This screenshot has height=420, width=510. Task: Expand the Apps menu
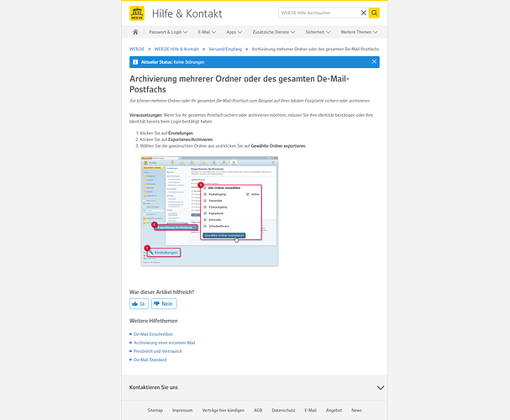[x=234, y=32]
